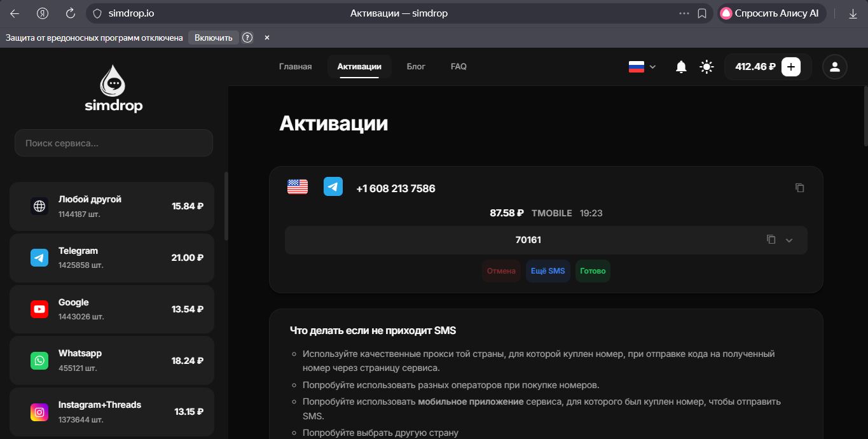Image resolution: width=868 pixels, height=439 pixels.
Task: Click the balance top-up plus control
Action: [x=790, y=66]
